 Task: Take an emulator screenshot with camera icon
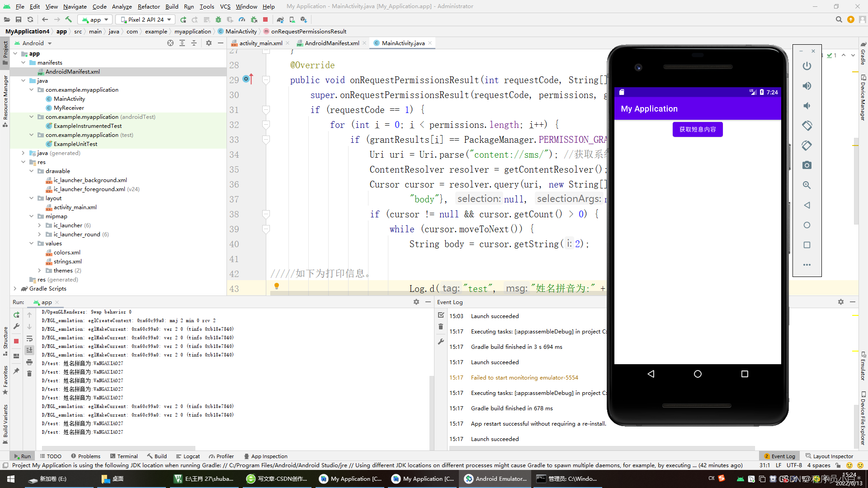click(807, 165)
